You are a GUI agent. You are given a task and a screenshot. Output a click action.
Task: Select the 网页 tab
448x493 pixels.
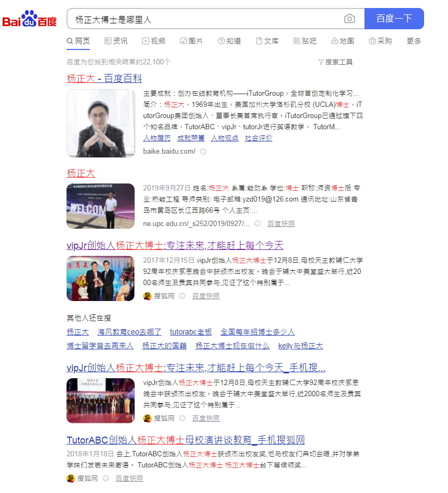point(78,41)
